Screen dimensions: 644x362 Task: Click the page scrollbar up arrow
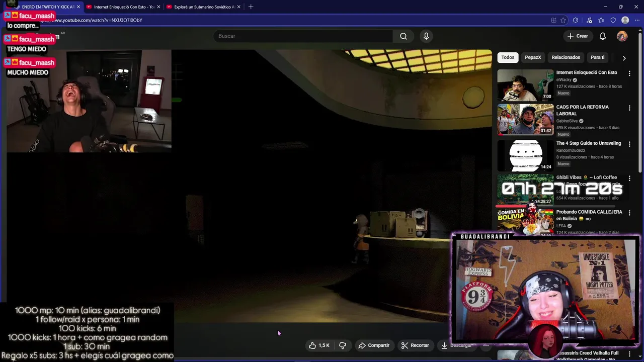[641, 29]
